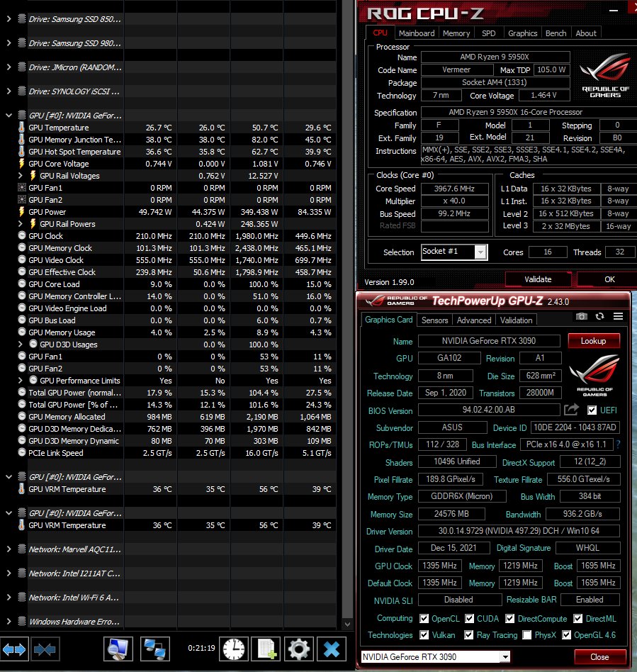Open the NVIDIA GeForce RTX 3090 dropdown
637x672 pixels.
click(x=504, y=656)
